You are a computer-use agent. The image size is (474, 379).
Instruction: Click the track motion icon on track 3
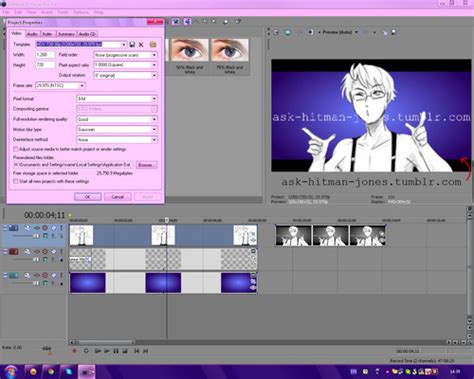(27, 275)
